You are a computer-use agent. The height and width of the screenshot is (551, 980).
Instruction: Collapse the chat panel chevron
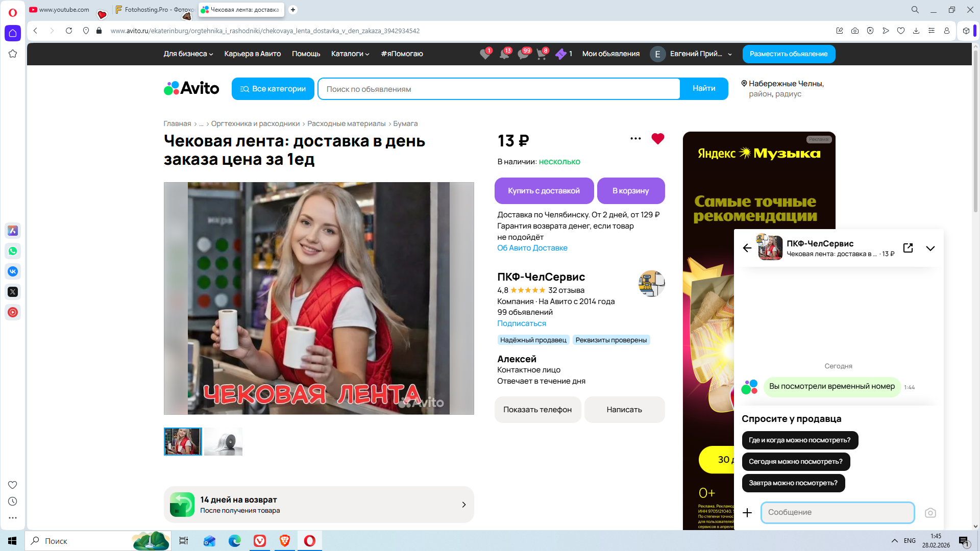point(930,248)
